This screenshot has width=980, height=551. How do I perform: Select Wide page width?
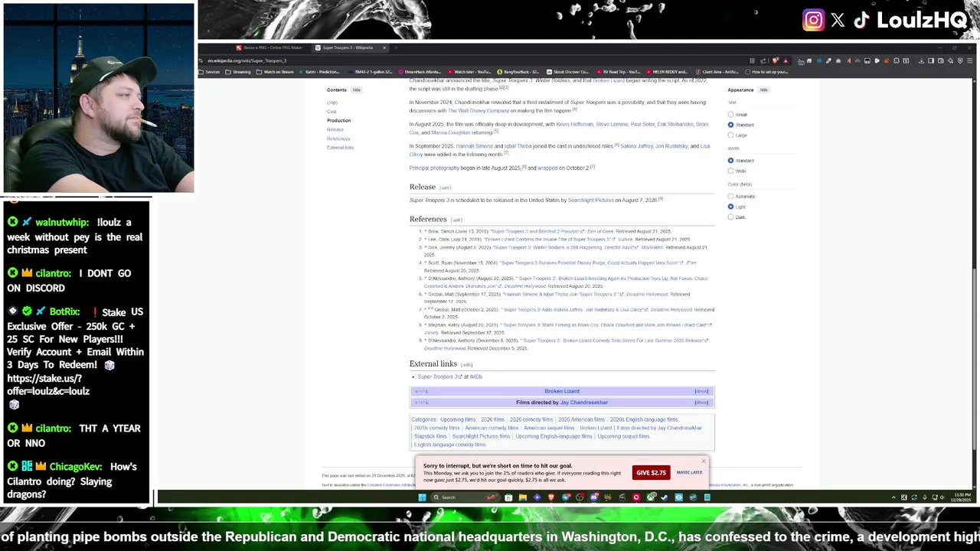pos(730,171)
